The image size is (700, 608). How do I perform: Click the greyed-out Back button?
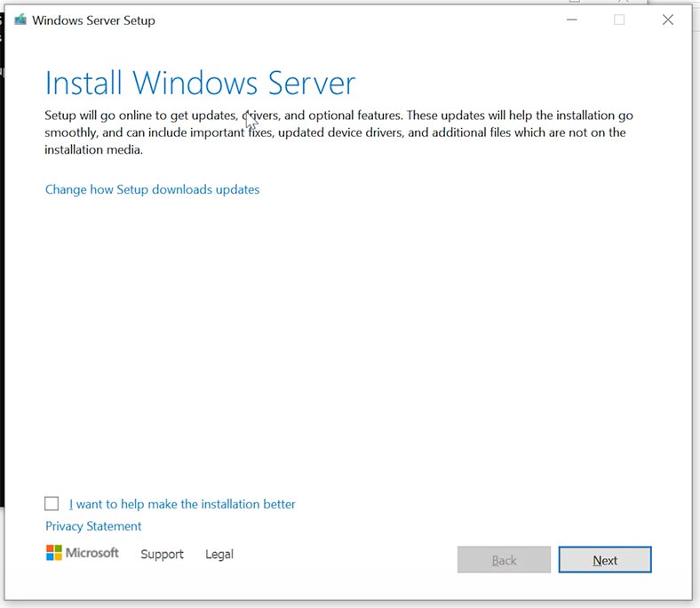tap(504, 560)
